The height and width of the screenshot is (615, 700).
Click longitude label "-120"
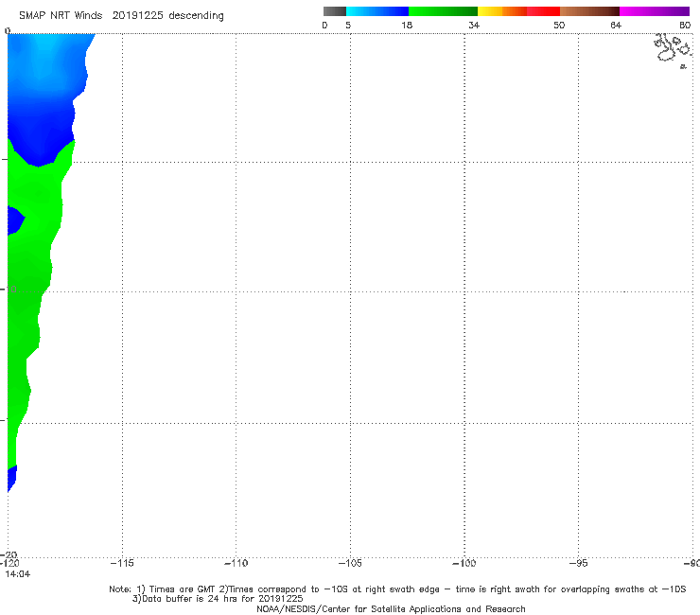(x=9, y=563)
